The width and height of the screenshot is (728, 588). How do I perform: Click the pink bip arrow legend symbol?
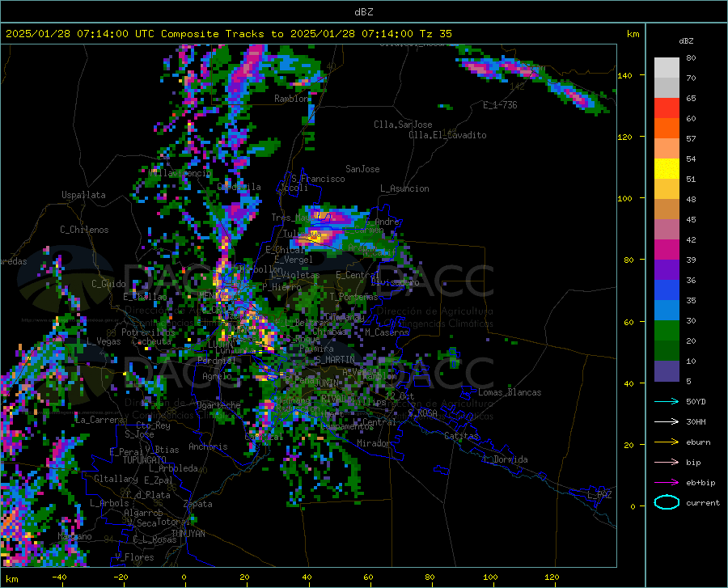[667, 463]
